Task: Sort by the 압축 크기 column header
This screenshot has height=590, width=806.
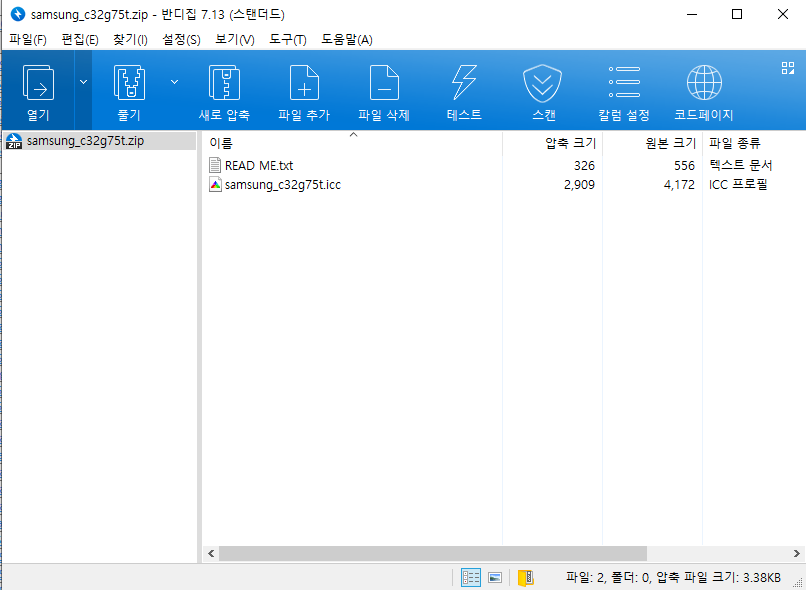Action: click(552, 143)
